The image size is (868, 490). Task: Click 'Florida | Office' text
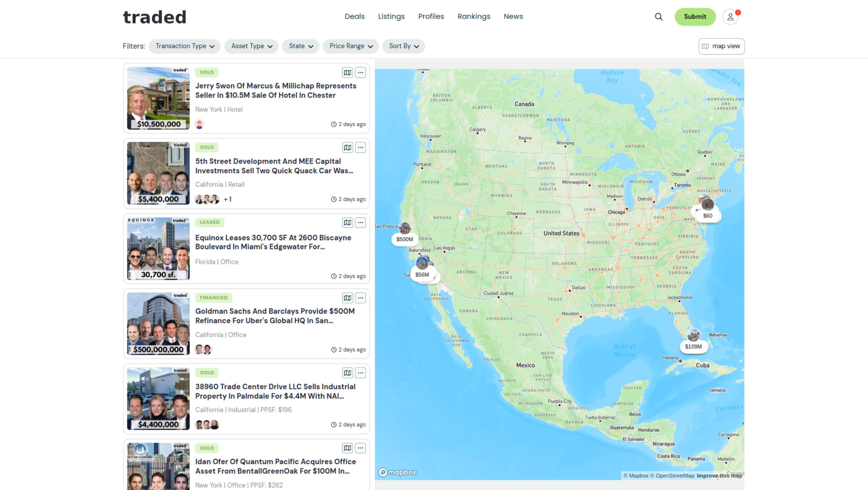[217, 262]
